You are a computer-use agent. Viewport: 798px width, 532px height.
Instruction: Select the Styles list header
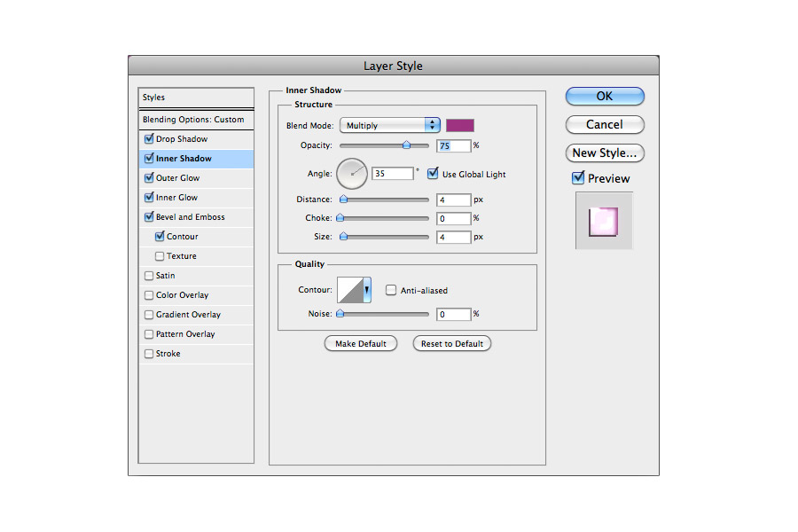click(197, 98)
